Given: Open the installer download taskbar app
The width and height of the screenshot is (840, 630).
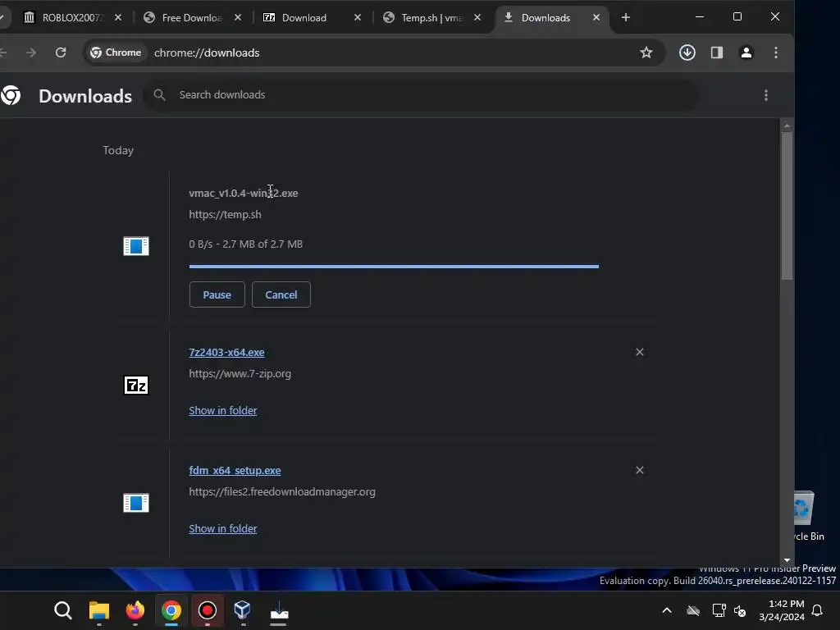Looking at the screenshot, I should pyautogui.click(x=279, y=610).
